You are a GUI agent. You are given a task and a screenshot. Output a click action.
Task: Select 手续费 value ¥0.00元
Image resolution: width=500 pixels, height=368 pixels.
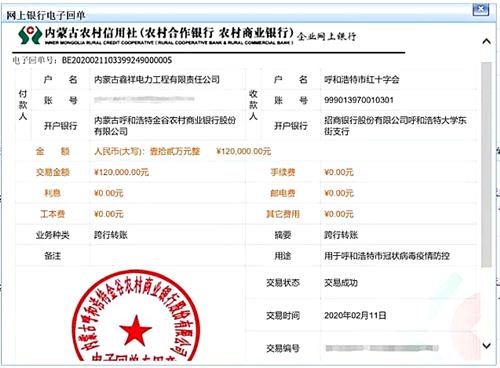pos(339,172)
